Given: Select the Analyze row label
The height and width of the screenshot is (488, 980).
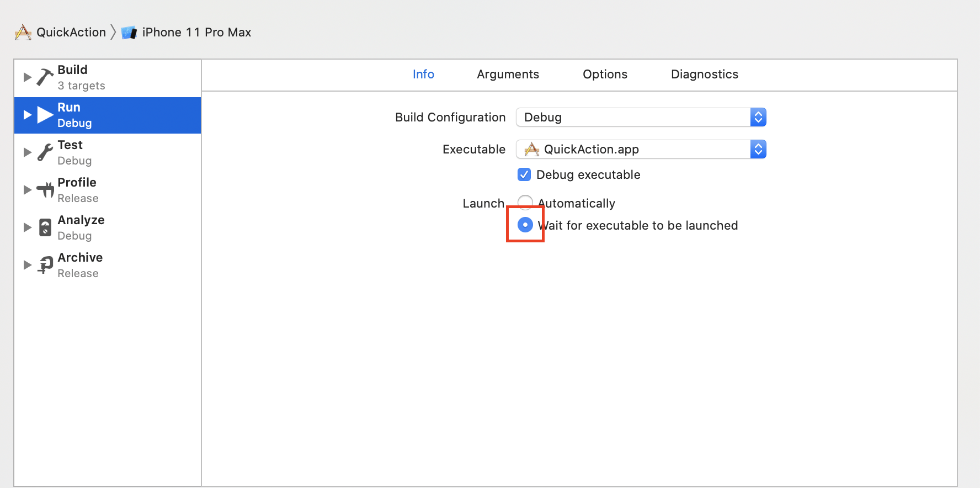Looking at the screenshot, I should [x=81, y=220].
